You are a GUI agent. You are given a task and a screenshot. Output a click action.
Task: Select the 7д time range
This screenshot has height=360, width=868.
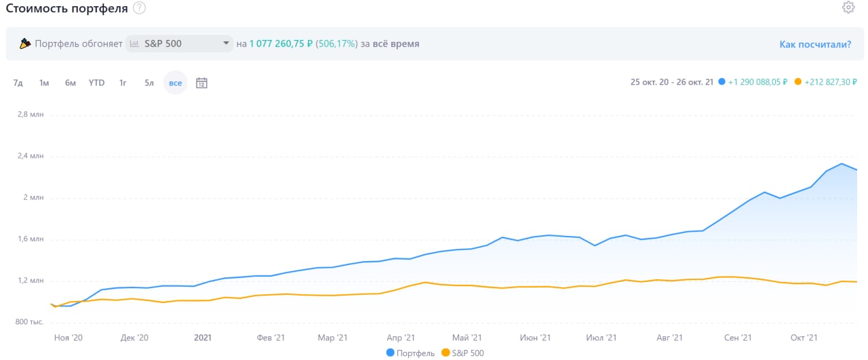tap(18, 83)
